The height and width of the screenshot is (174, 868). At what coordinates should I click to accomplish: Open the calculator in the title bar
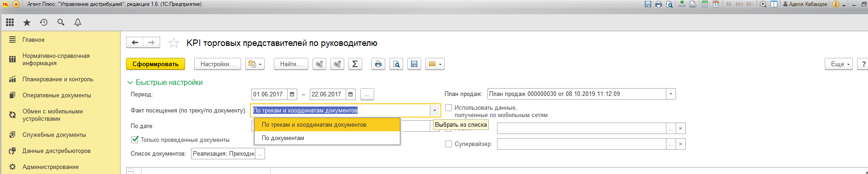click(x=705, y=4)
